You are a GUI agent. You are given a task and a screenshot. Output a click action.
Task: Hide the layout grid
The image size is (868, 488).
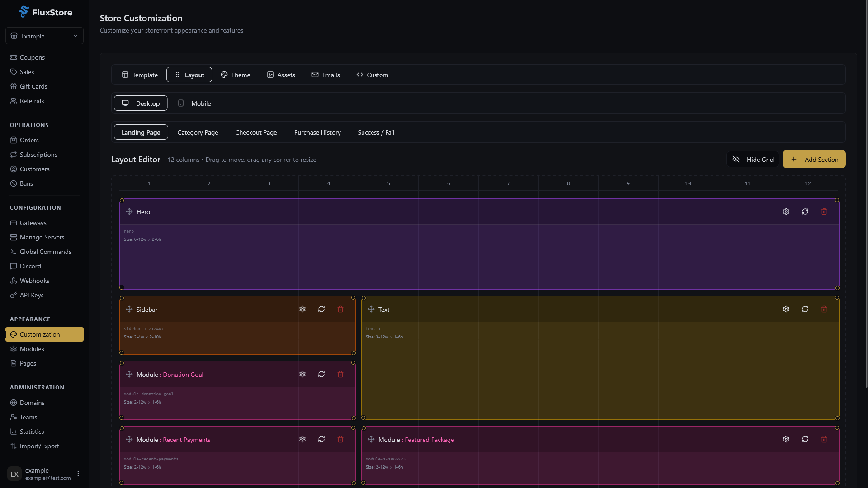click(753, 159)
